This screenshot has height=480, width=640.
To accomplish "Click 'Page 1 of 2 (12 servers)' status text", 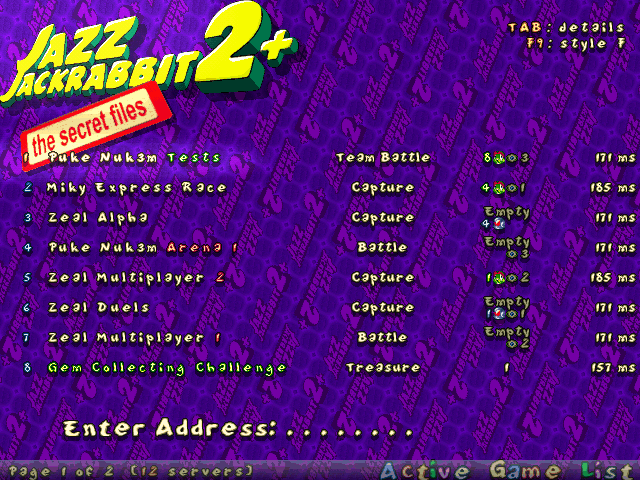I will 131,471.
